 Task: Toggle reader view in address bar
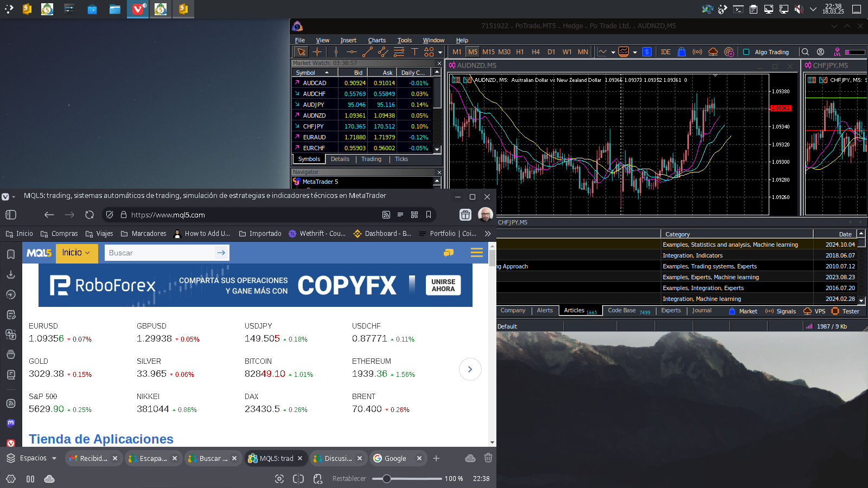400,215
